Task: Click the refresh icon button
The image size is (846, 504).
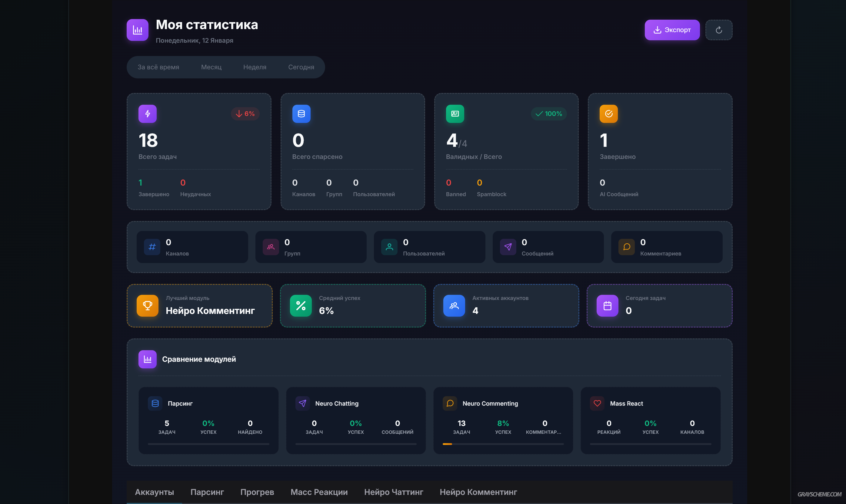Action: pos(718,30)
